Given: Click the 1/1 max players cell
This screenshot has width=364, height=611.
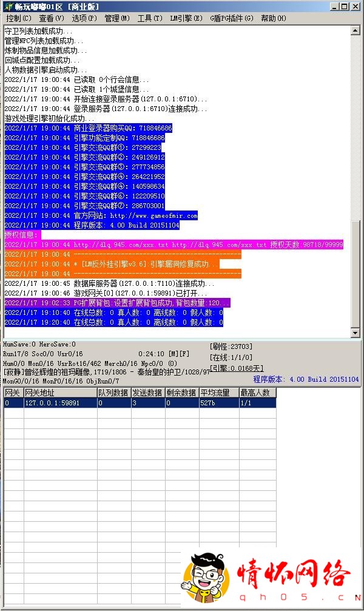Looking at the screenshot, I should tap(258, 402).
